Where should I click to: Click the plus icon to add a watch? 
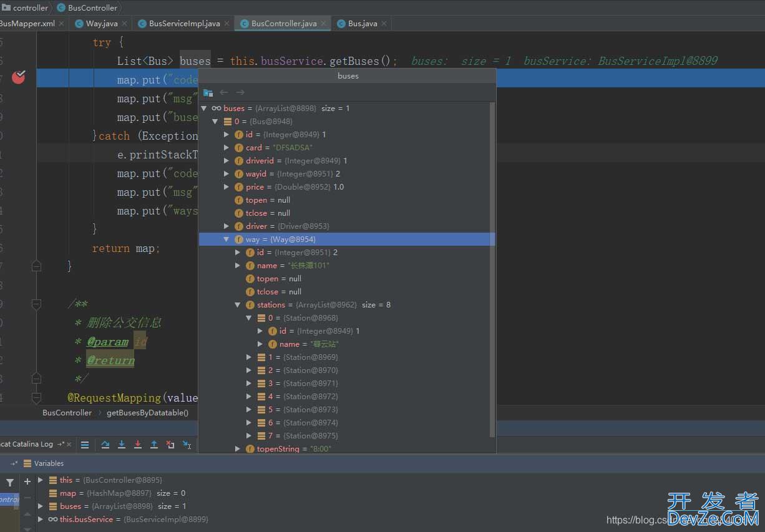[x=27, y=481]
